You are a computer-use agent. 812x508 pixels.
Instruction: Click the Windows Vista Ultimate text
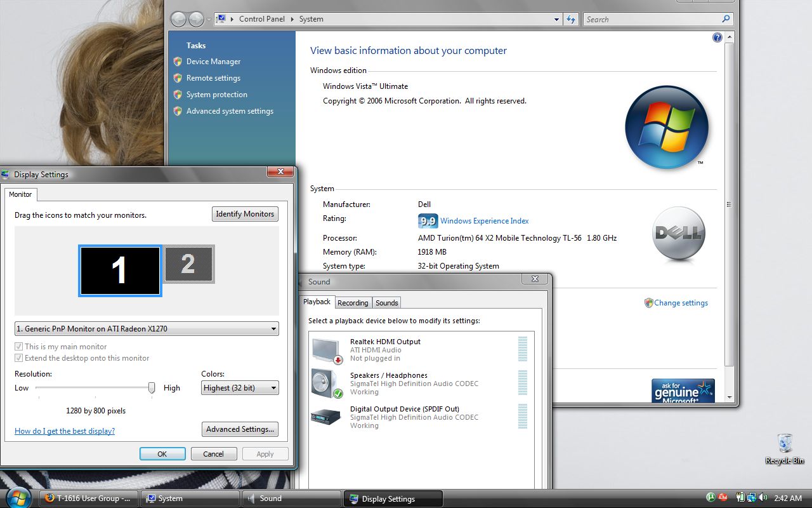[x=365, y=86]
